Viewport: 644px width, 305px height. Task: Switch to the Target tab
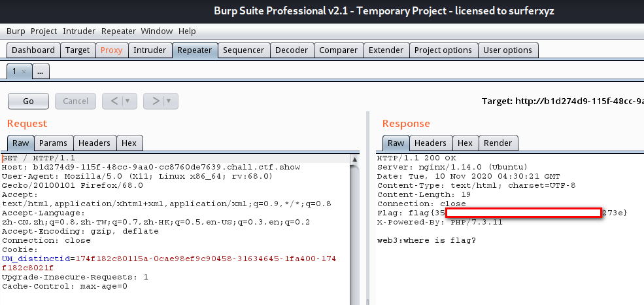click(x=78, y=50)
